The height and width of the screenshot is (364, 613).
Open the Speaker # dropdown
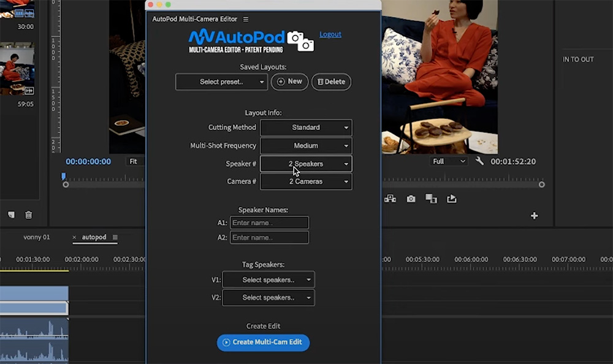[x=306, y=164]
